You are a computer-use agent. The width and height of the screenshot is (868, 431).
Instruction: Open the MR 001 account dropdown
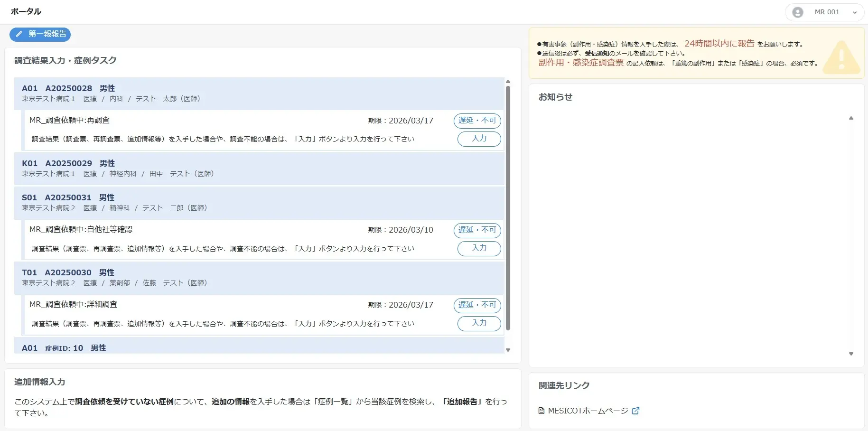click(854, 13)
